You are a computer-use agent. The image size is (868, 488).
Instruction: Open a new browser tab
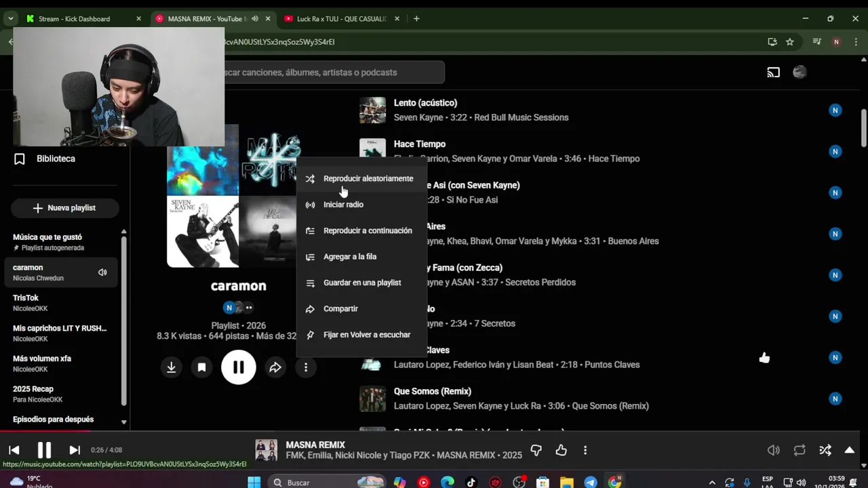[416, 19]
